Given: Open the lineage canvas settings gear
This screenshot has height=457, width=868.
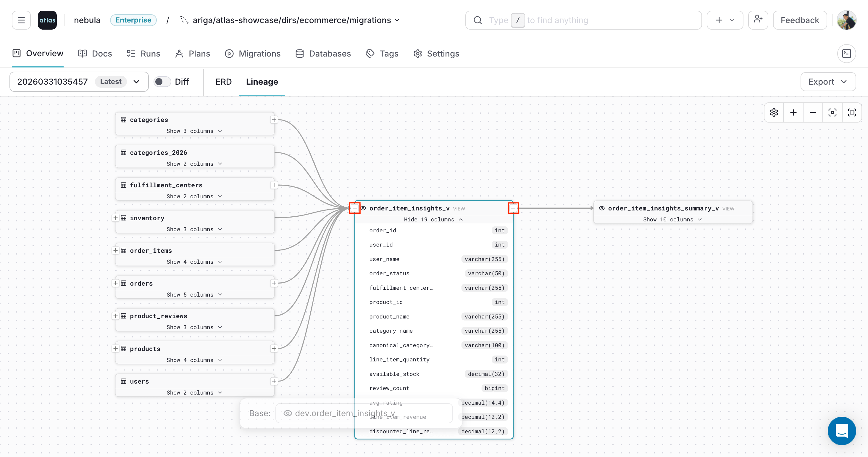Looking at the screenshot, I should pos(774,112).
